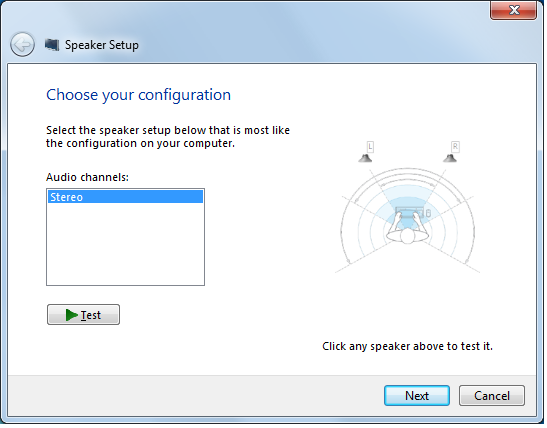Click the outer arc of sound diagram

(407, 169)
